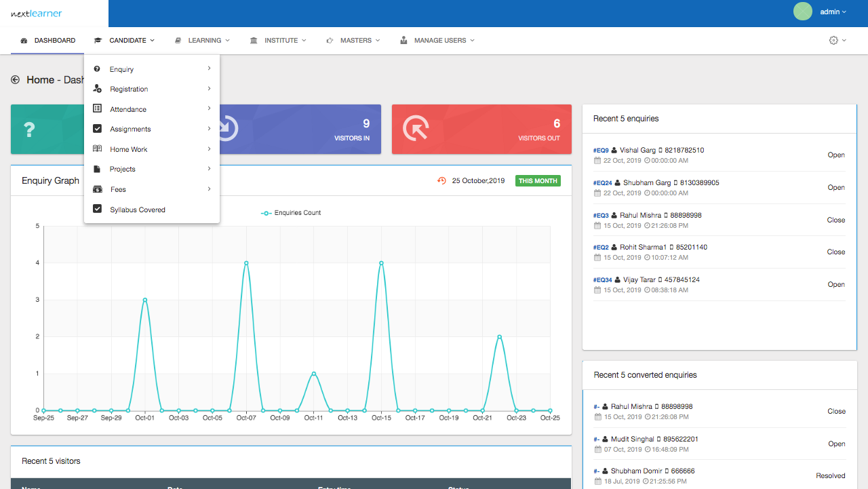Click the Learning book icon
This screenshot has width=868, height=489.
pyautogui.click(x=178, y=41)
